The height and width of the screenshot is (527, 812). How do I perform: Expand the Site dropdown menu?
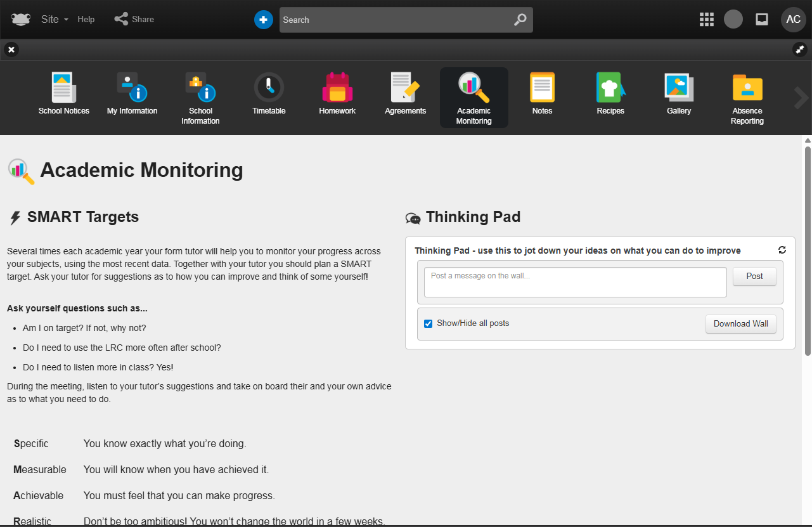pos(55,20)
